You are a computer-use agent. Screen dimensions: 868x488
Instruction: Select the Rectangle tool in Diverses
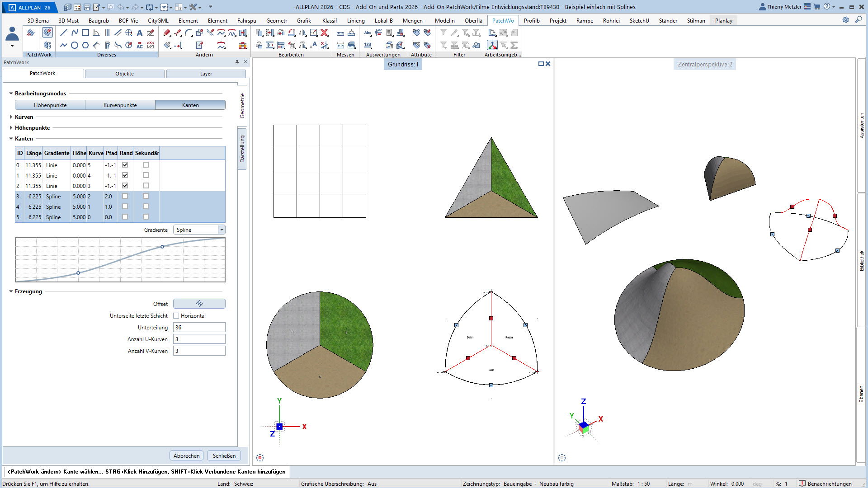85,33
